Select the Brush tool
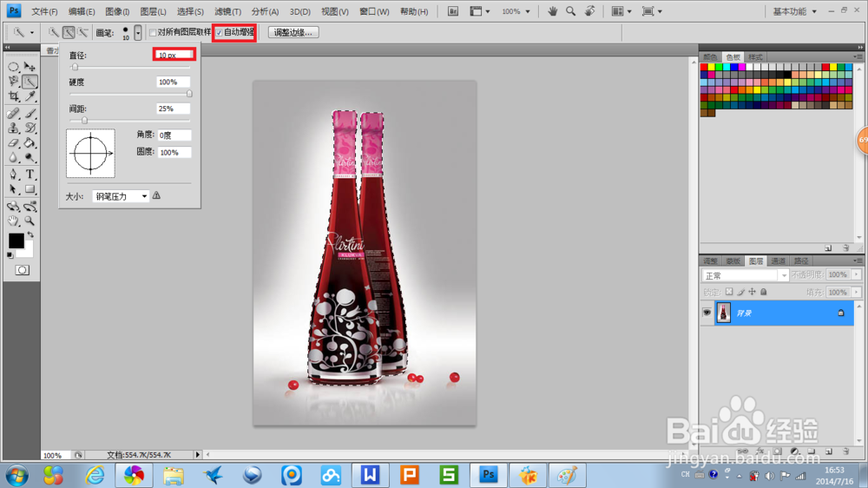Viewport: 868px width, 488px height. click(30, 114)
